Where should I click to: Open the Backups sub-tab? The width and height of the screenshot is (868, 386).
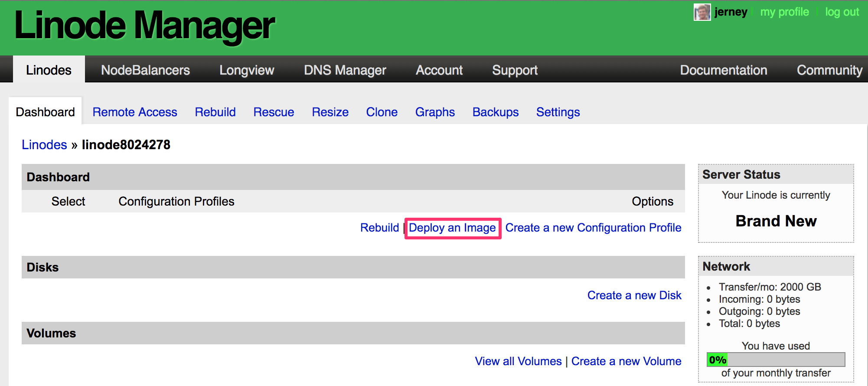click(496, 112)
